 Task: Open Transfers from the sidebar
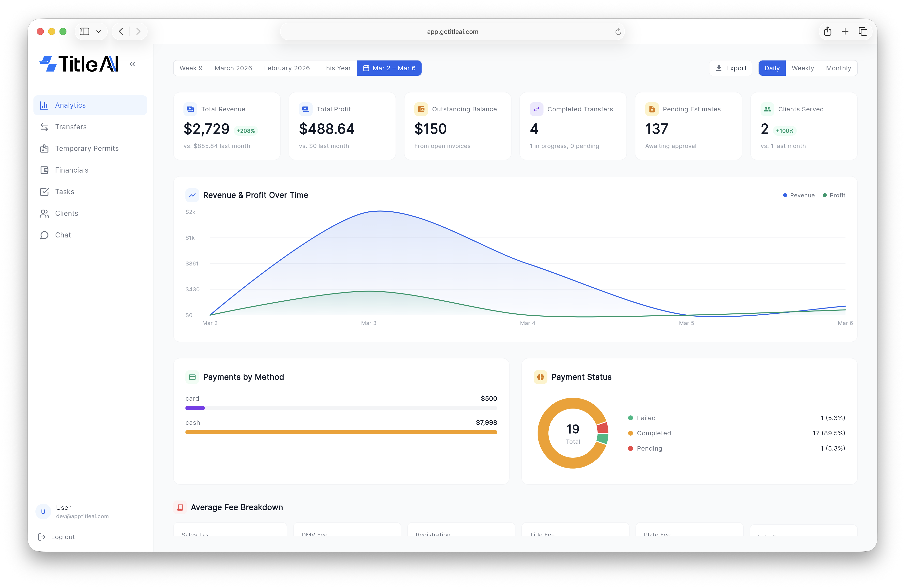point(70,127)
